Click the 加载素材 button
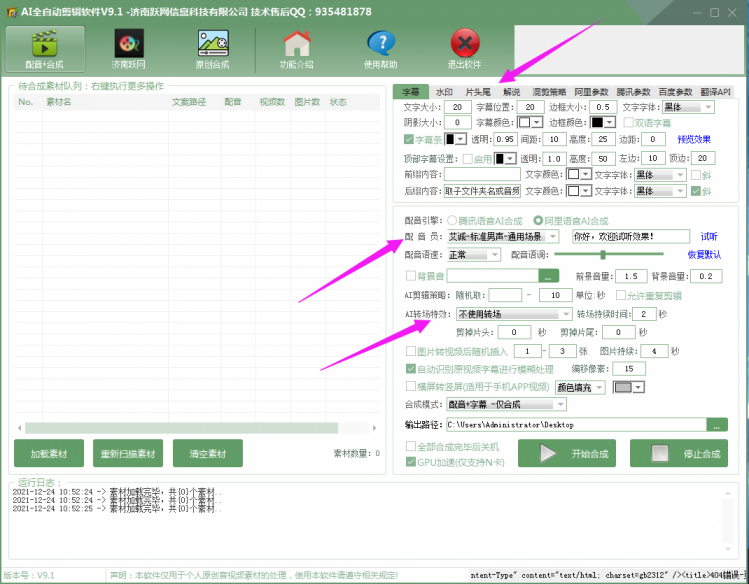This screenshot has width=749, height=584. pyautogui.click(x=49, y=453)
